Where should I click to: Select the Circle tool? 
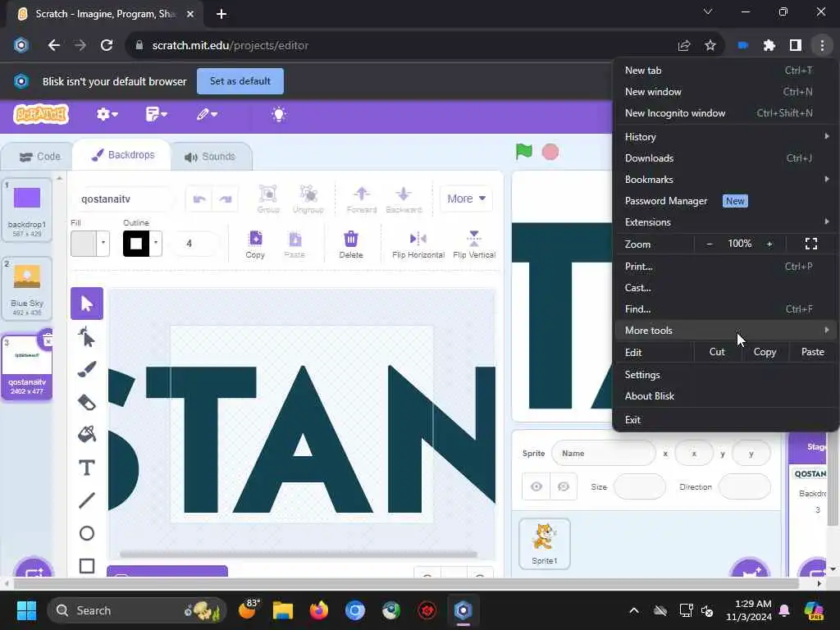[x=87, y=533]
